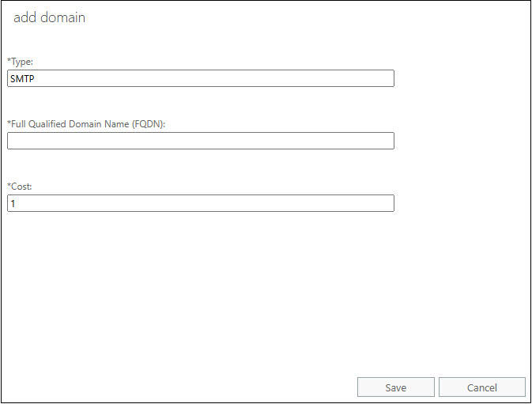
Task: Click the '*Type:' label
Action: [20, 62]
